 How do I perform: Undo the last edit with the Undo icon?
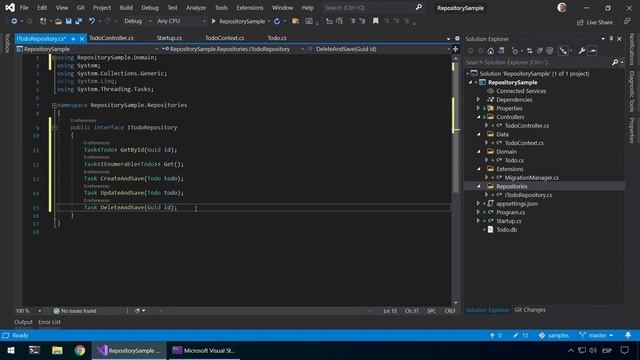tap(92, 21)
